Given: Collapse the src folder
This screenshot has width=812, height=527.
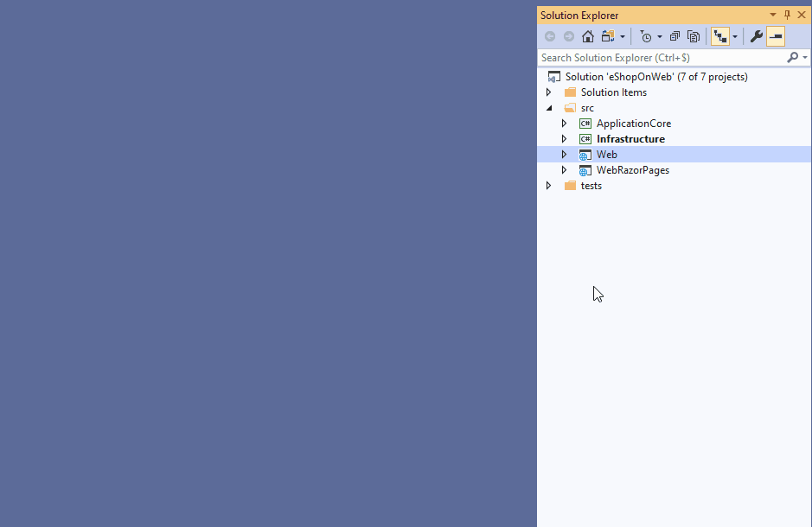Looking at the screenshot, I should click(x=549, y=108).
